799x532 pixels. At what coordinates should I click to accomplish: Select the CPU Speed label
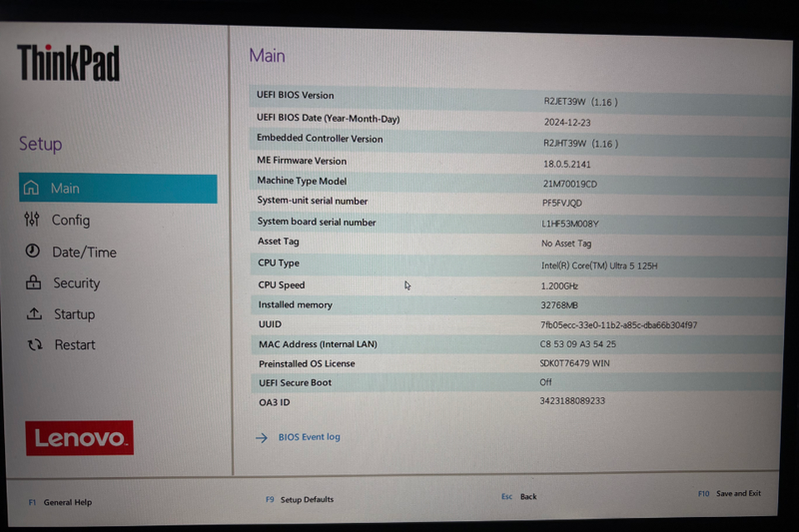pos(282,285)
